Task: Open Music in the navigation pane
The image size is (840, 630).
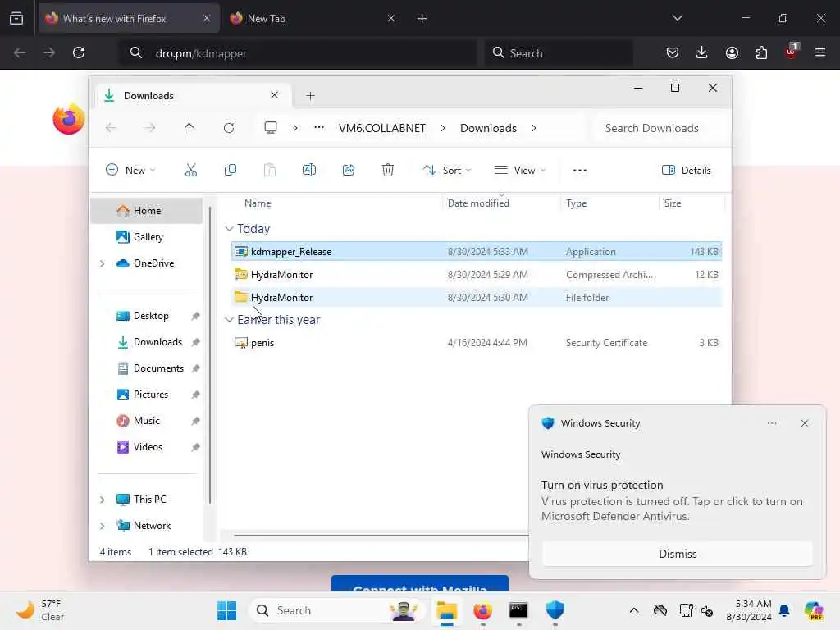Action: [x=147, y=421]
